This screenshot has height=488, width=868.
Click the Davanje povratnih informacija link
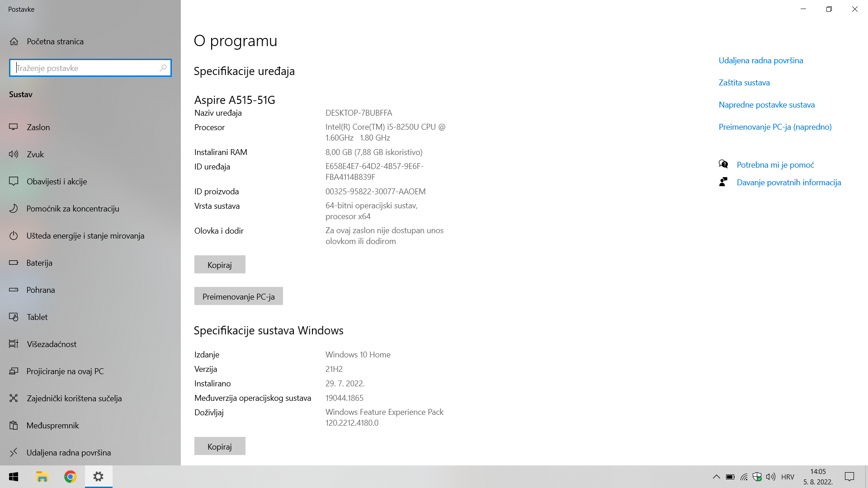point(789,183)
